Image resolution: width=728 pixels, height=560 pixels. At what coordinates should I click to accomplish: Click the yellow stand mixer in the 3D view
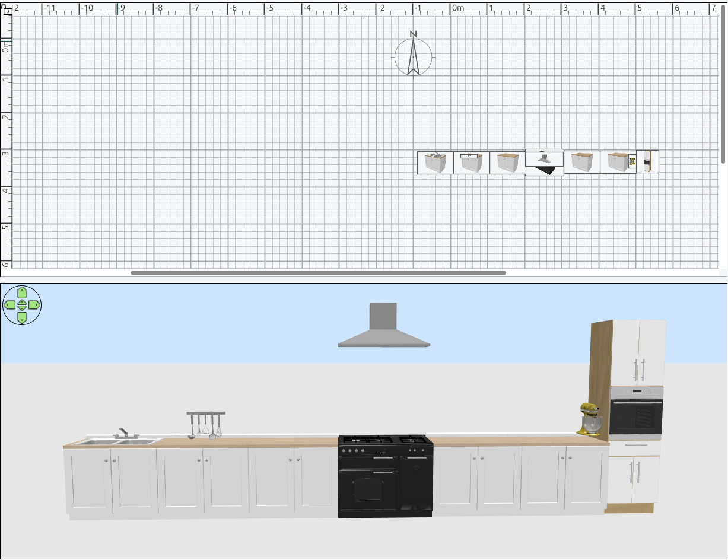[590, 419]
